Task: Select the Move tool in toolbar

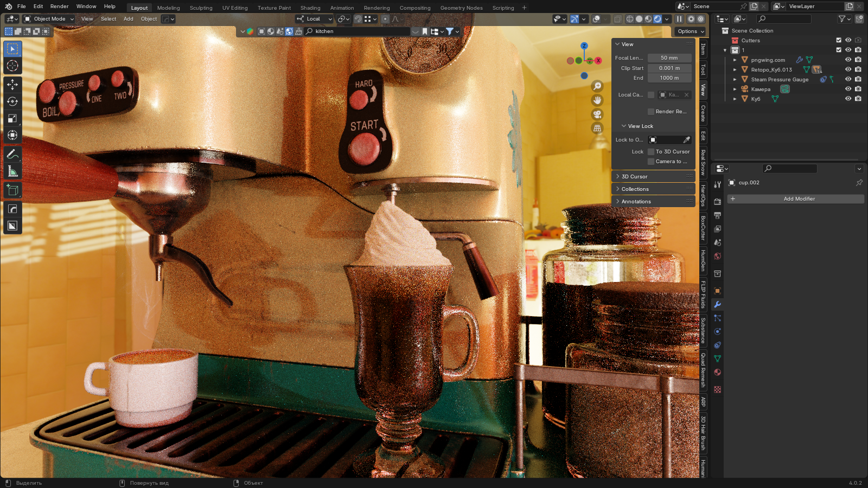Action: [12, 85]
